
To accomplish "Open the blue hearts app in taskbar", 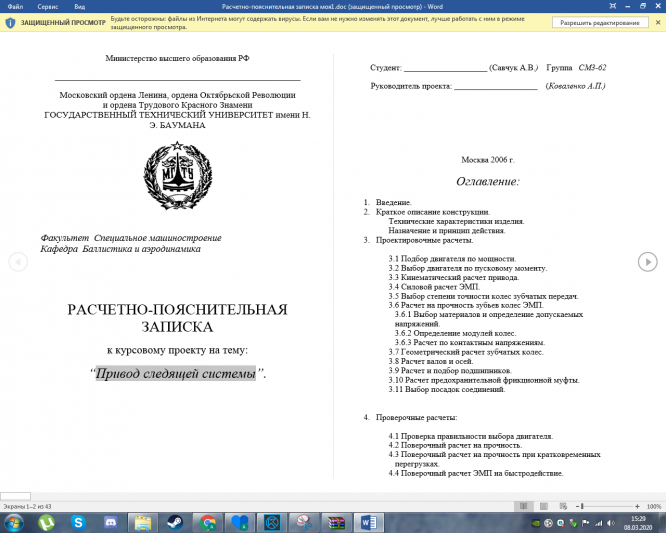I will click(x=240, y=522).
